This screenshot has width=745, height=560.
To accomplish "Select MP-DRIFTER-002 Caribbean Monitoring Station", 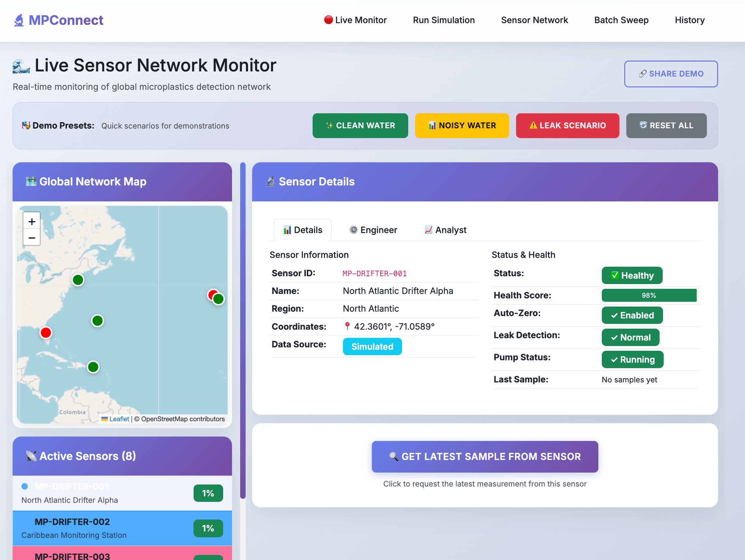I will [122, 528].
